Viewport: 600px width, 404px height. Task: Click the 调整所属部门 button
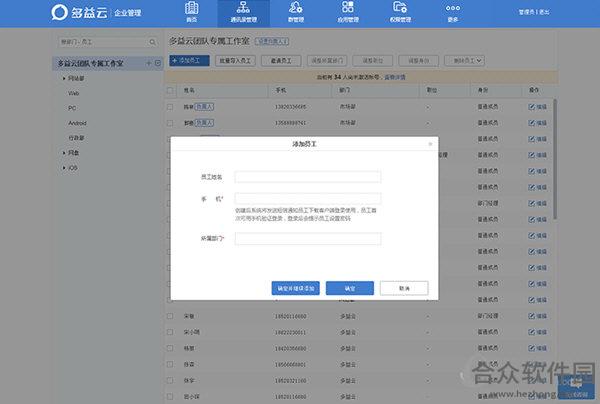pos(327,61)
